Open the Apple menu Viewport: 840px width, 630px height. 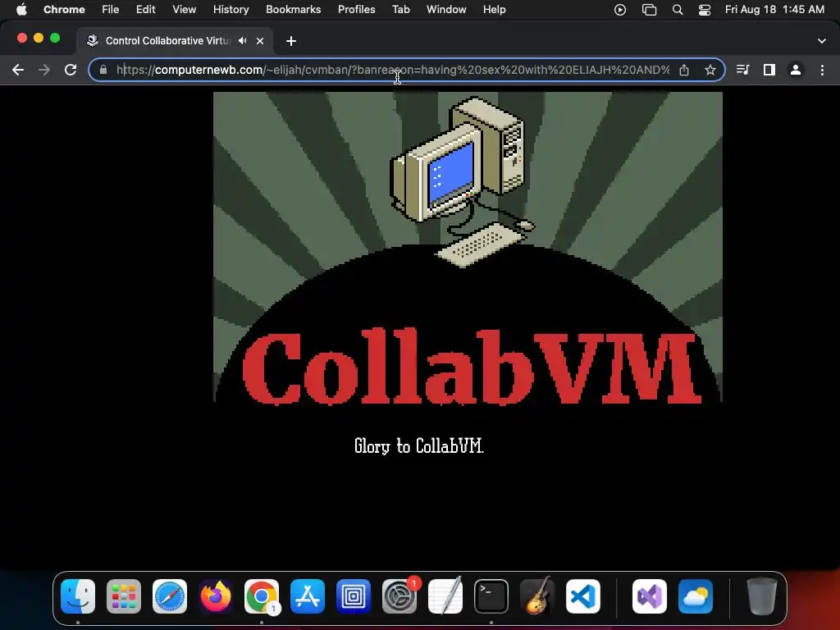point(21,10)
